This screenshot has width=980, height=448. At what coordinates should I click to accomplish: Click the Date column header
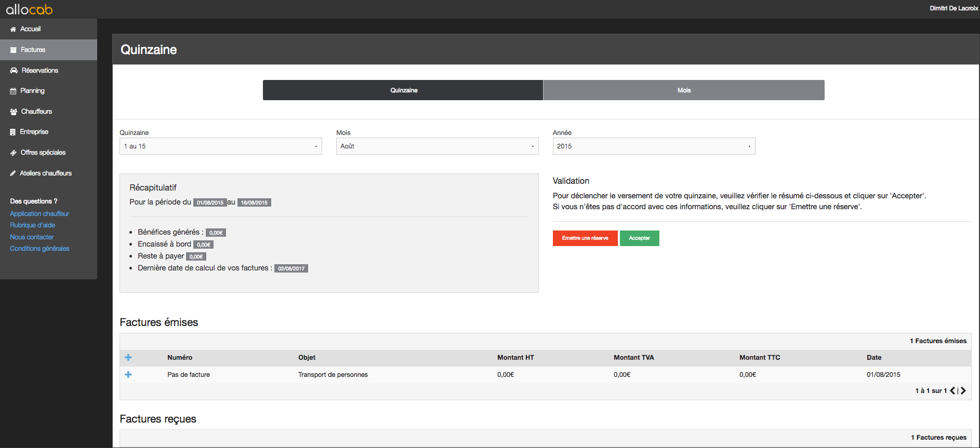click(x=874, y=358)
